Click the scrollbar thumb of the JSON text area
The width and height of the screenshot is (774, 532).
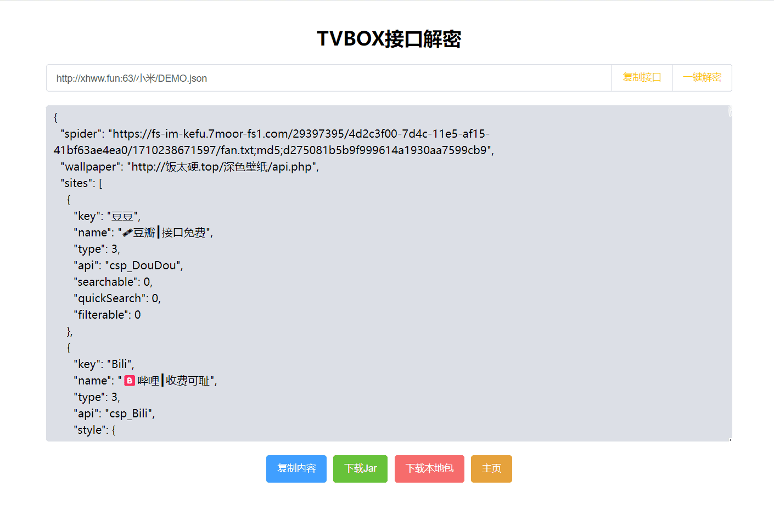tap(730, 111)
